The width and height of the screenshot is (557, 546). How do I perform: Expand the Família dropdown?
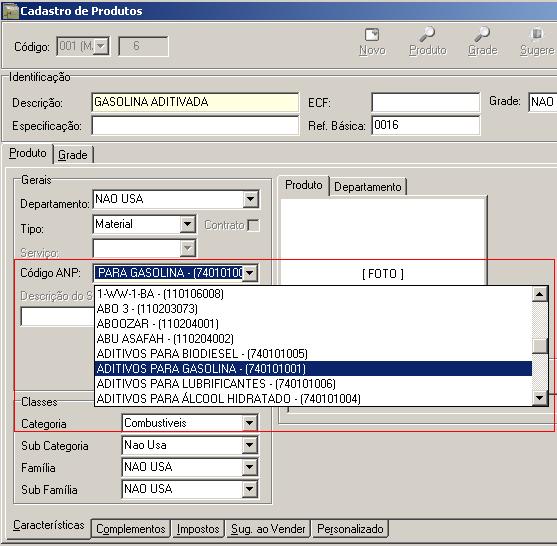click(x=250, y=467)
